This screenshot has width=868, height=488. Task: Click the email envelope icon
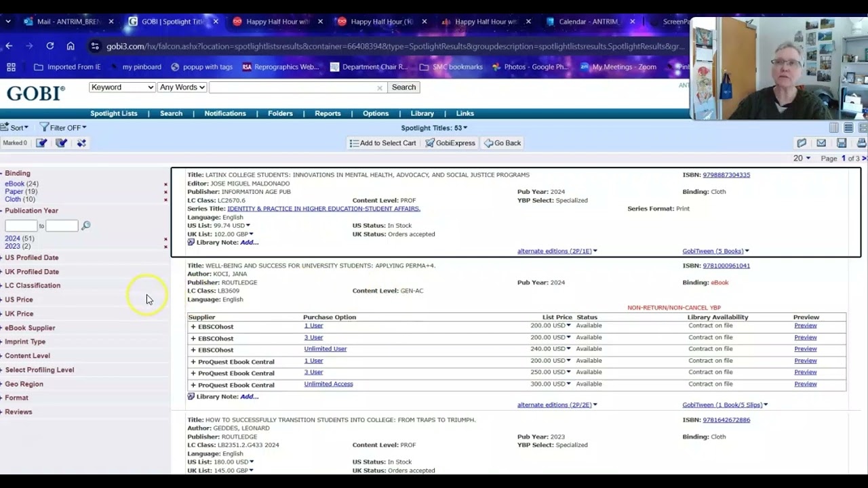pyautogui.click(x=821, y=143)
